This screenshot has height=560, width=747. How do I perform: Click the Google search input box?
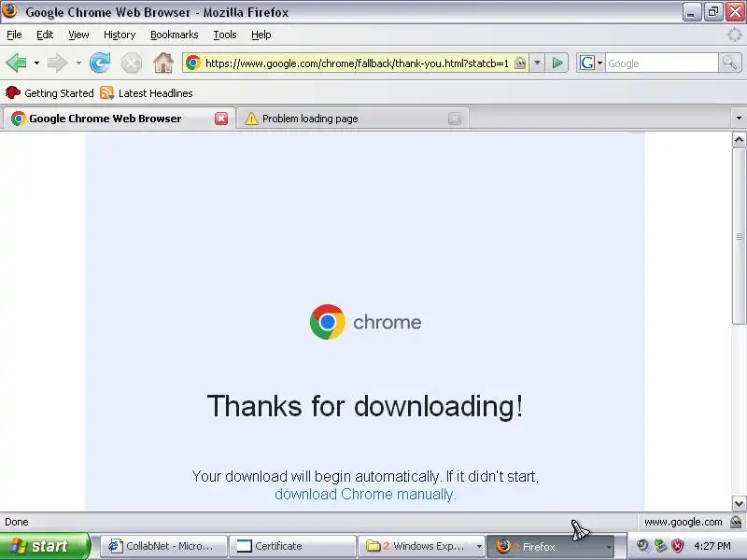[661, 63]
